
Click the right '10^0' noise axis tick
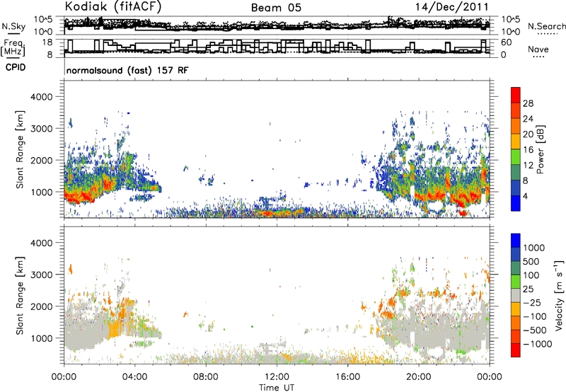511,32
